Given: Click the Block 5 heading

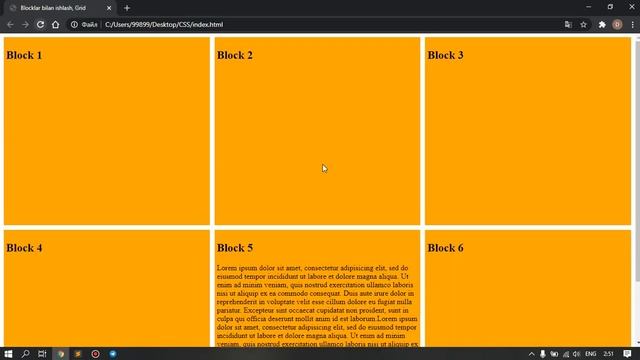Looking at the screenshot, I should pyautogui.click(x=235, y=248).
